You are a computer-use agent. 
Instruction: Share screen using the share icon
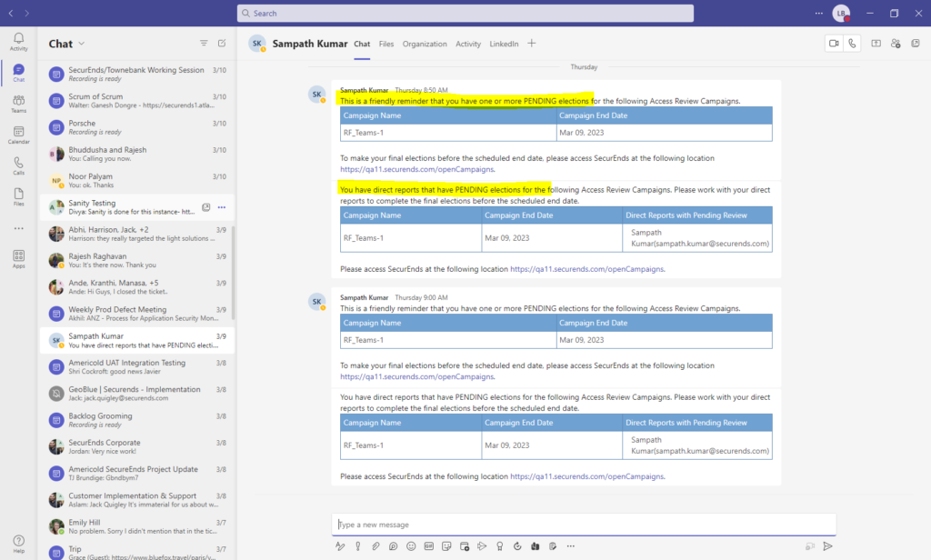point(876,44)
